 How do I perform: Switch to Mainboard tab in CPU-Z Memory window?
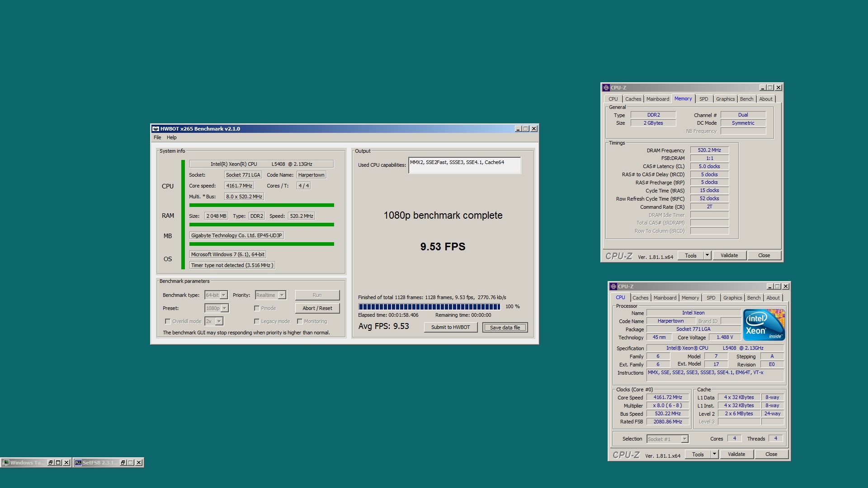pos(658,99)
